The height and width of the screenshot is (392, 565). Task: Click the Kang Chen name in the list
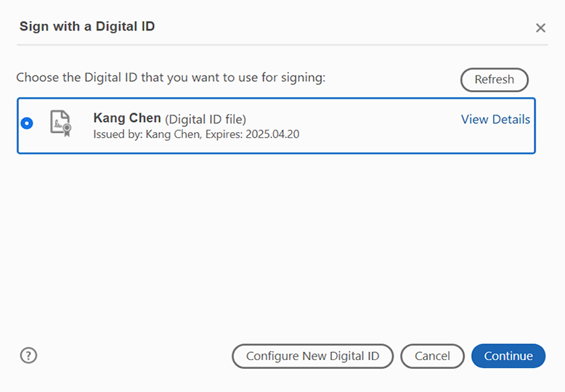(127, 118)
